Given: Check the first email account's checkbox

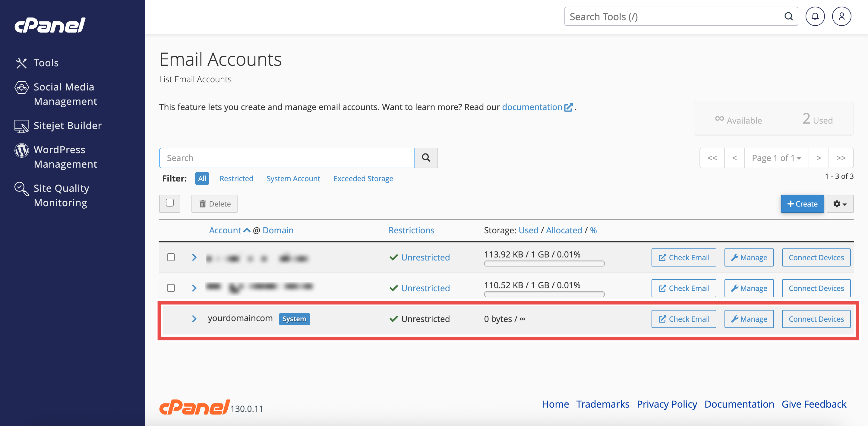Looking at the screenshot, I should 171,257.
